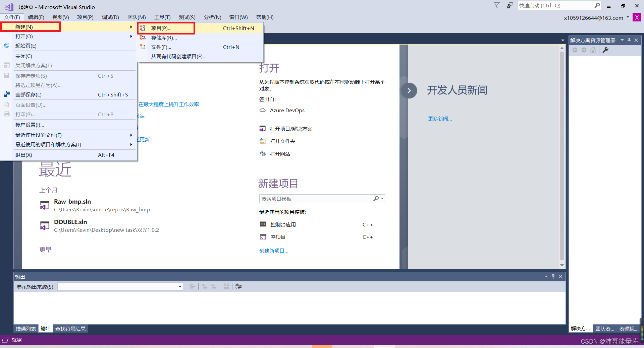644x348 pixels.
Task: Open the 调试(D) menu
Action: tap(110, 17)
